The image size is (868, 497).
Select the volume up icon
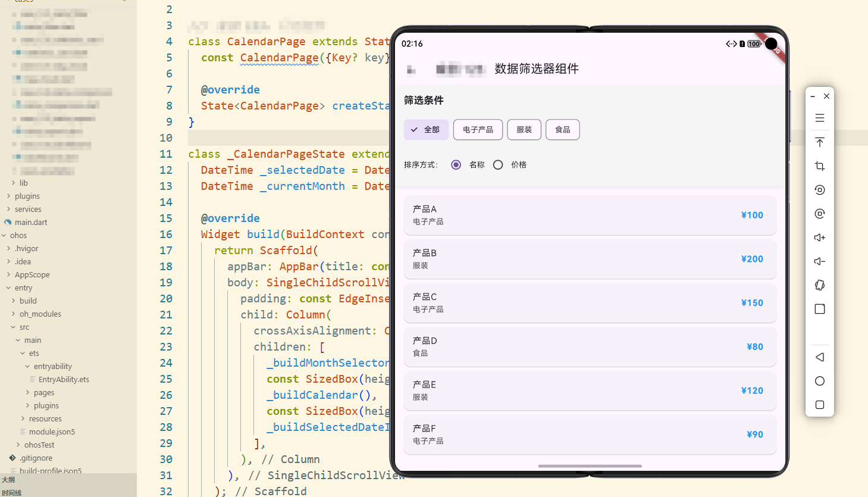click(819, 237)
